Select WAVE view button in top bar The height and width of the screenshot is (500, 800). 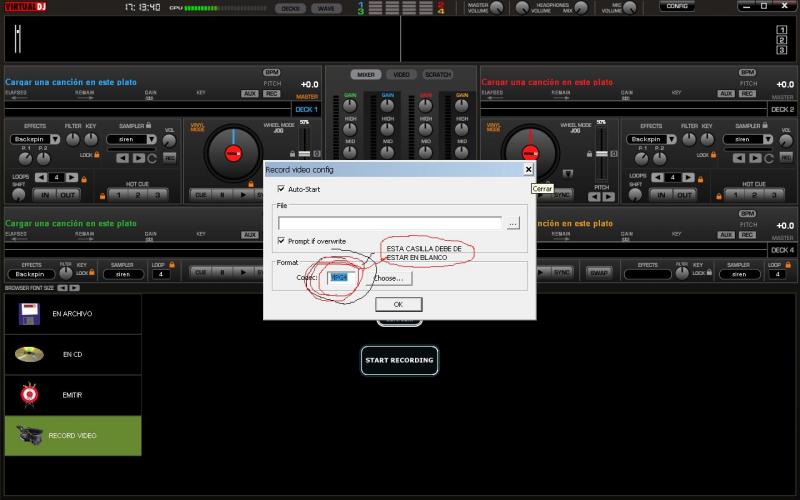326,8
